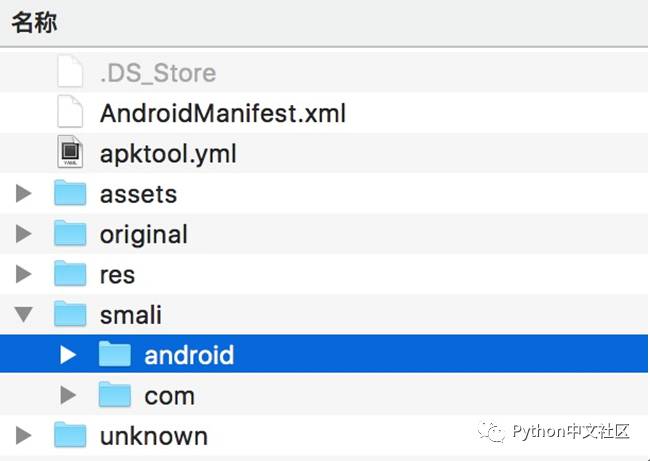Viewport: 650px width, 461px height.
Task: Click the apktool.yml YAML file icon
Action: tap(70, 154)
